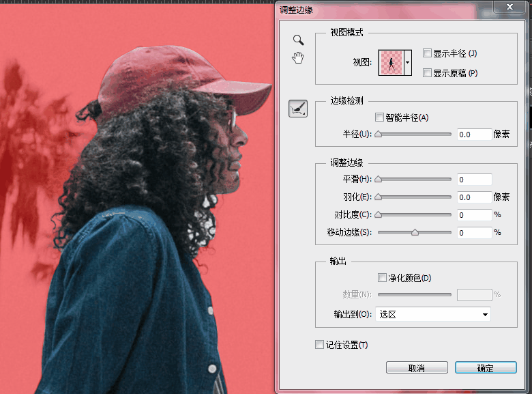Click the 半径(U) slider handle

(379, 134)
